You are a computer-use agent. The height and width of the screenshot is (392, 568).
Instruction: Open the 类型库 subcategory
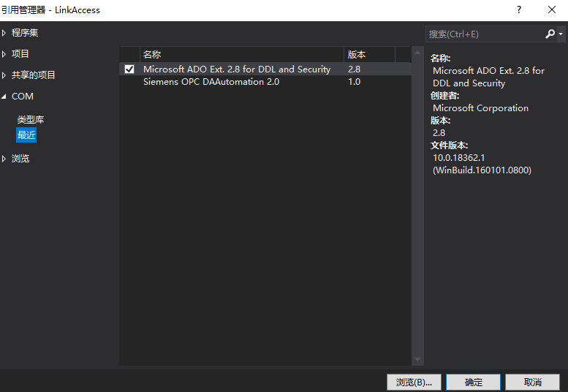(x=31, y=119)
